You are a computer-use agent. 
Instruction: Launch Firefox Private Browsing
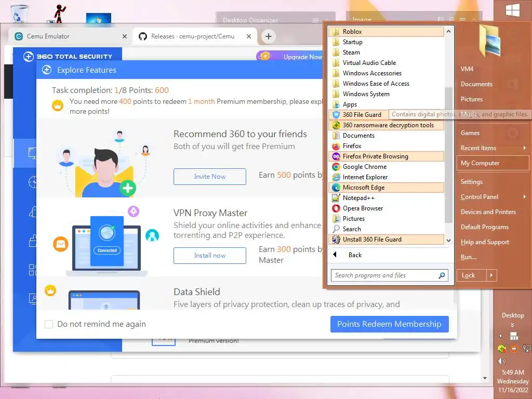coord(386,156)
